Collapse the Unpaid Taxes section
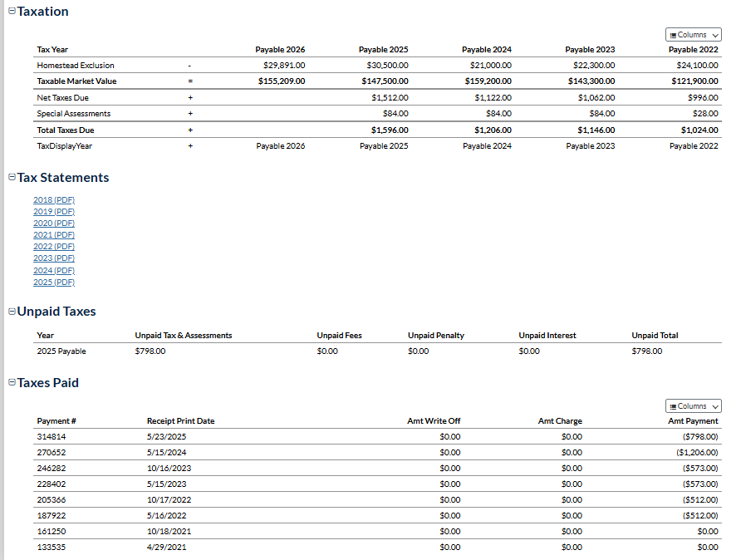The image size is (741, 560). pos(12,312)
